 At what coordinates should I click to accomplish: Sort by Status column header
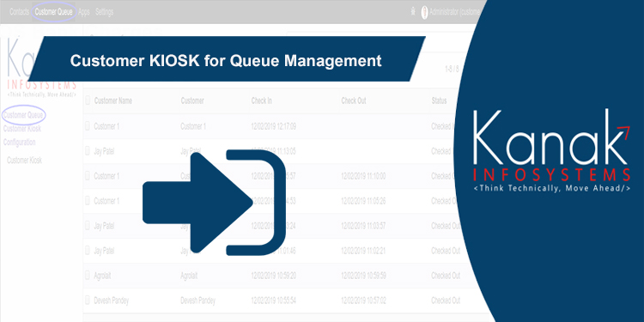coord(439,100)
